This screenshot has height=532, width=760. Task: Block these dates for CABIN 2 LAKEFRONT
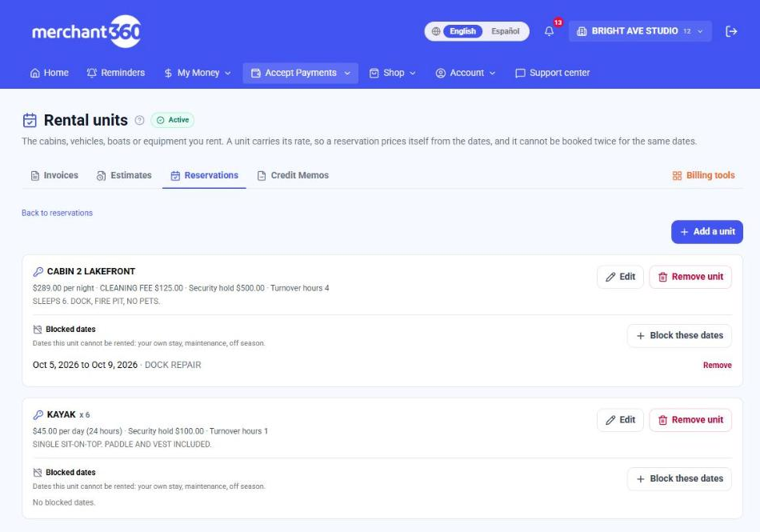click(x=679, y=336)
